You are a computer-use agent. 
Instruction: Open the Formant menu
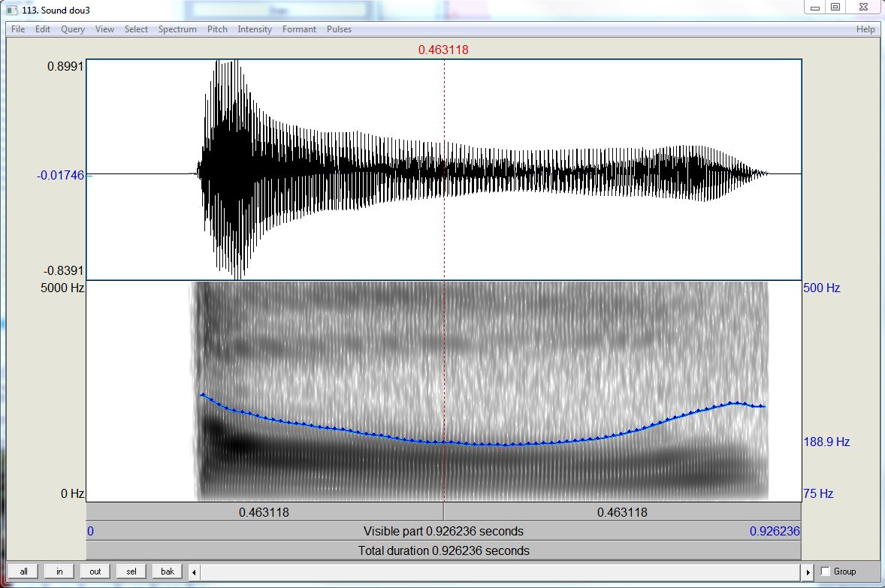[299, 29]
